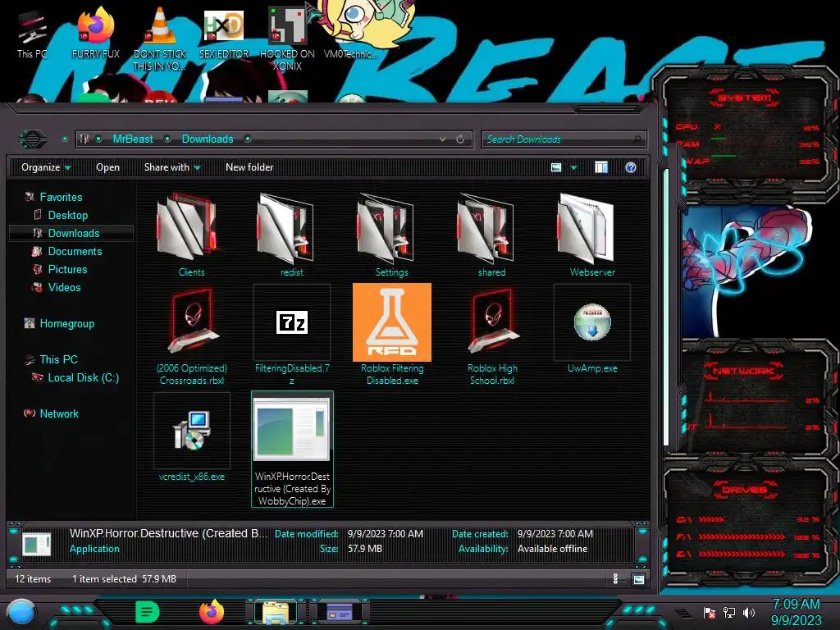The width and height of the screenshot is (840, 630).
Task: Launch the HxD editor desktop shortcut
Action: (224, 33)
